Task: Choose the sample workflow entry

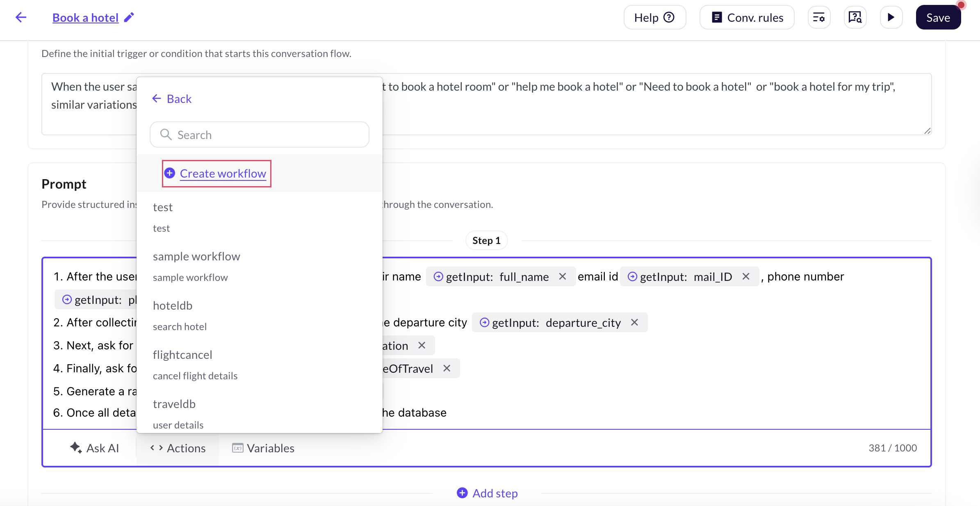Action: click(196, 256)
